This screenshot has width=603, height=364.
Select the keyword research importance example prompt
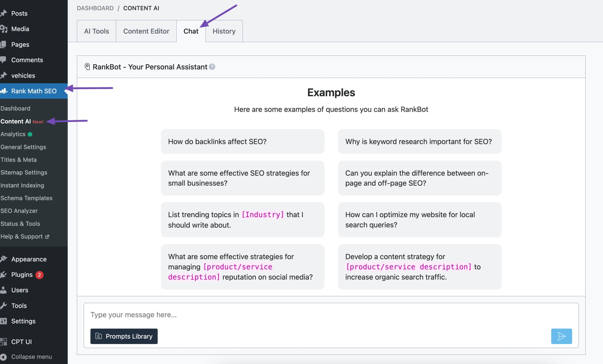[420, 142]
